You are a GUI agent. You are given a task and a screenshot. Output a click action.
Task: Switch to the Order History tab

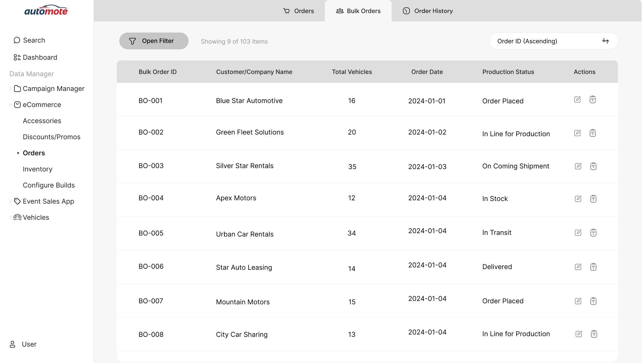tap(428, 11)
